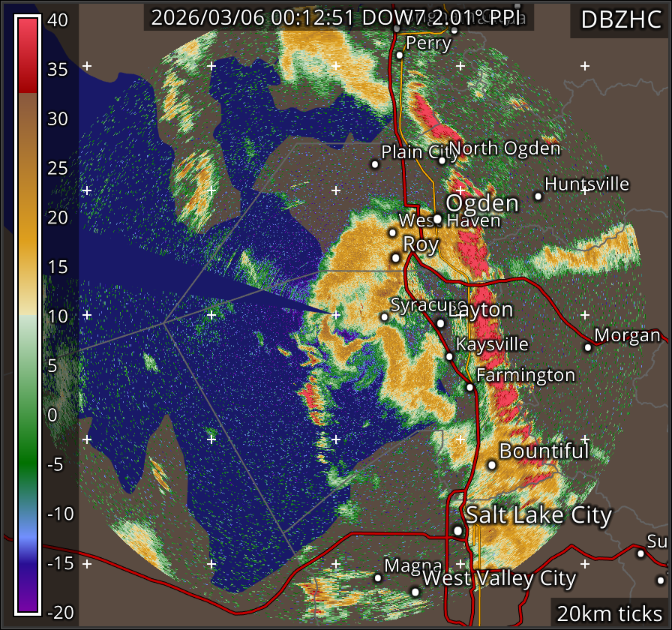Click the DBZHC field label
This screenshot has width=672, height=630.
[620, 20]
